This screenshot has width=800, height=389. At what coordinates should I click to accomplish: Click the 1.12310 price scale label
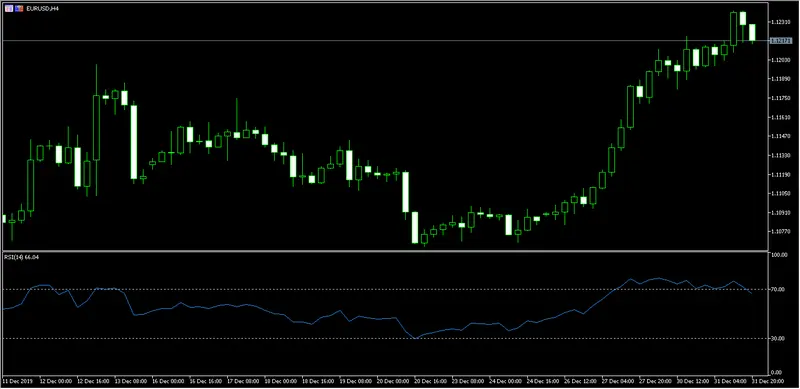coord(782,22)
